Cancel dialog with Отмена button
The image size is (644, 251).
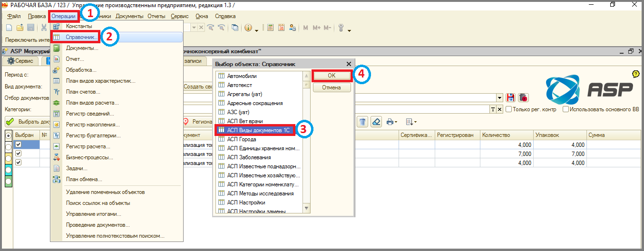[332, 87]
